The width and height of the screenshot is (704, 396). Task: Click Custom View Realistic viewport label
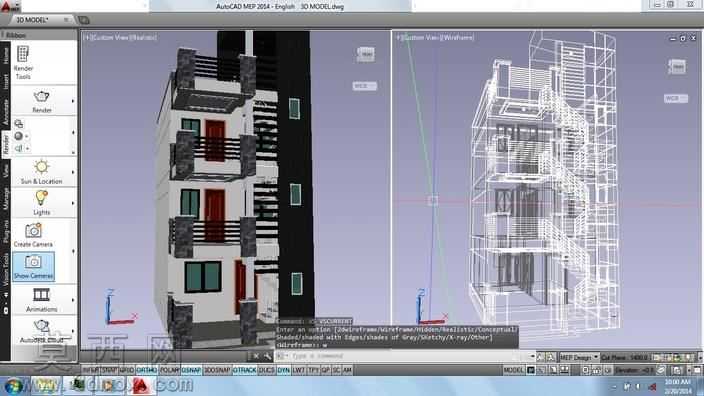[120, 37]
